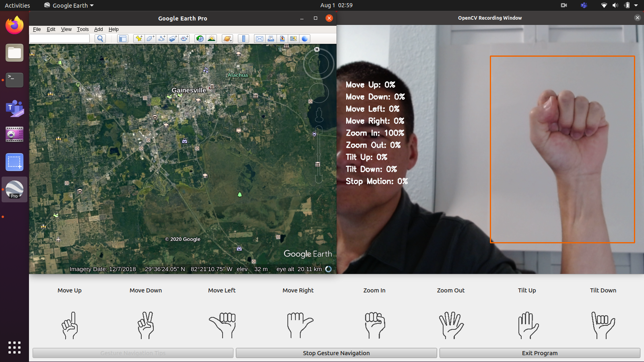Click the vertical zoom slider on map

[x=319, y=155]
